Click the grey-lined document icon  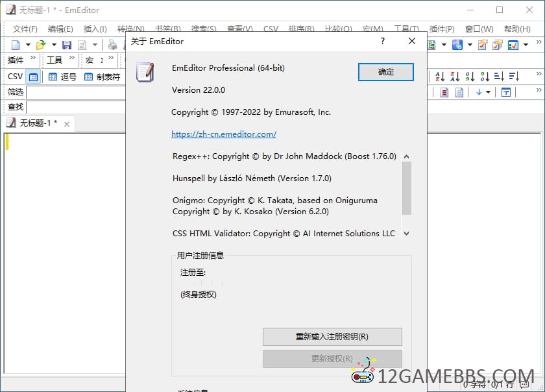459,93
